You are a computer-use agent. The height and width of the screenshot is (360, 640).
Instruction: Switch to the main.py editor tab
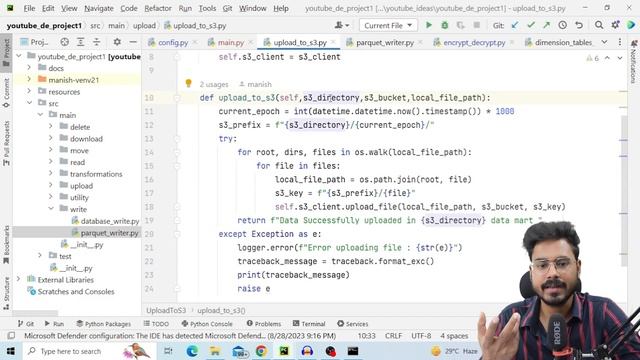point(231,42)
